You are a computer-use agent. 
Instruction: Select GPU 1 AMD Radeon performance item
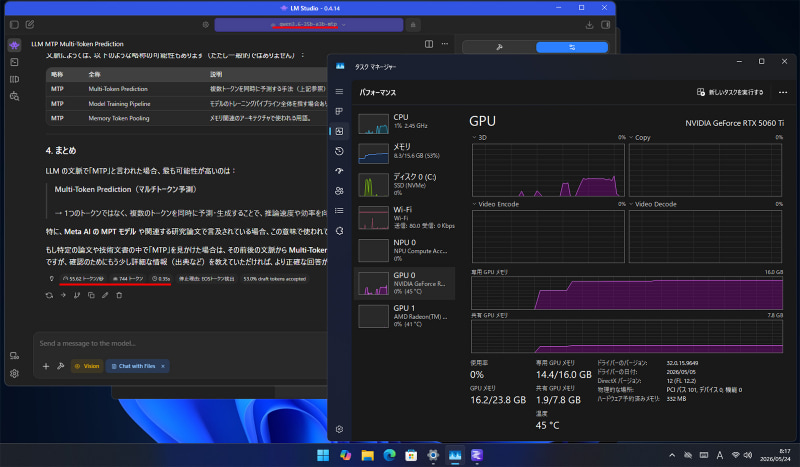(x=405, y=316)
